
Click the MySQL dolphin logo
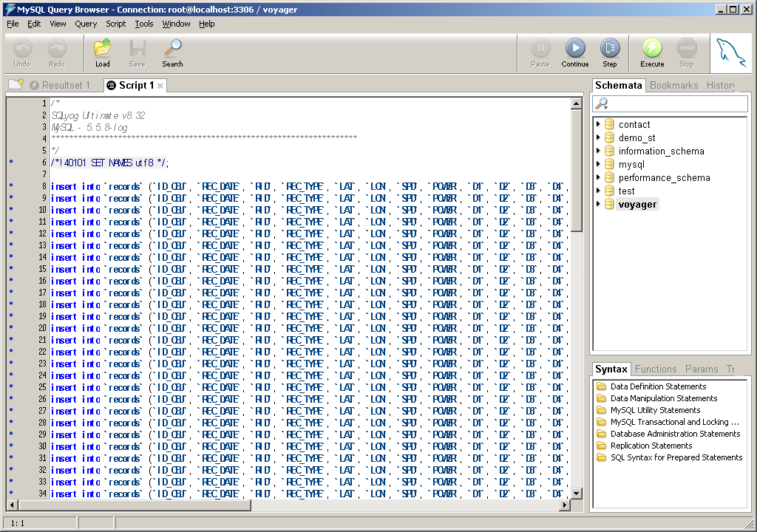(x=730, y=53)
